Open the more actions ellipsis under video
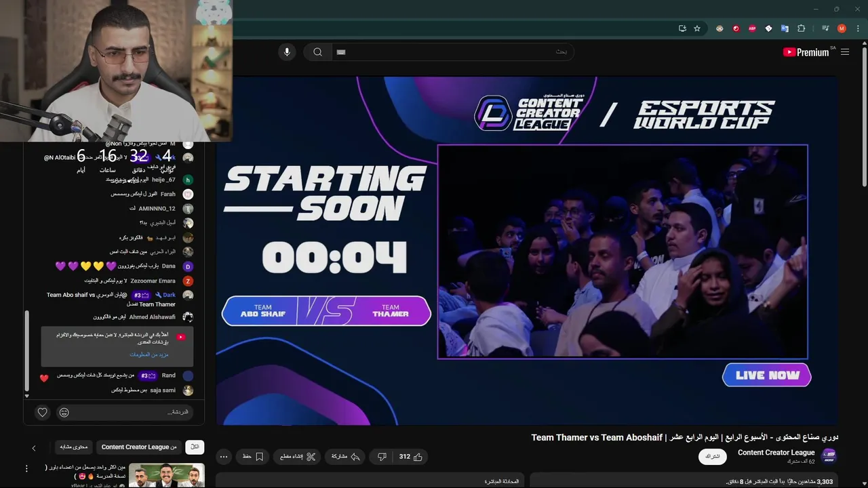Image resolution: width=868 pixels, height=488 pixels. pos(224,457)
